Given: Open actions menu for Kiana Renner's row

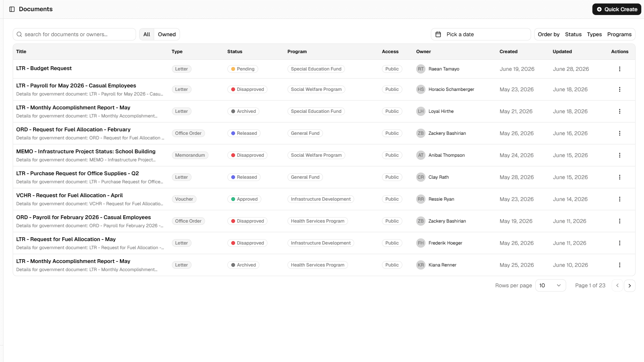Looking at the screenshot, I should pos(619,265).
